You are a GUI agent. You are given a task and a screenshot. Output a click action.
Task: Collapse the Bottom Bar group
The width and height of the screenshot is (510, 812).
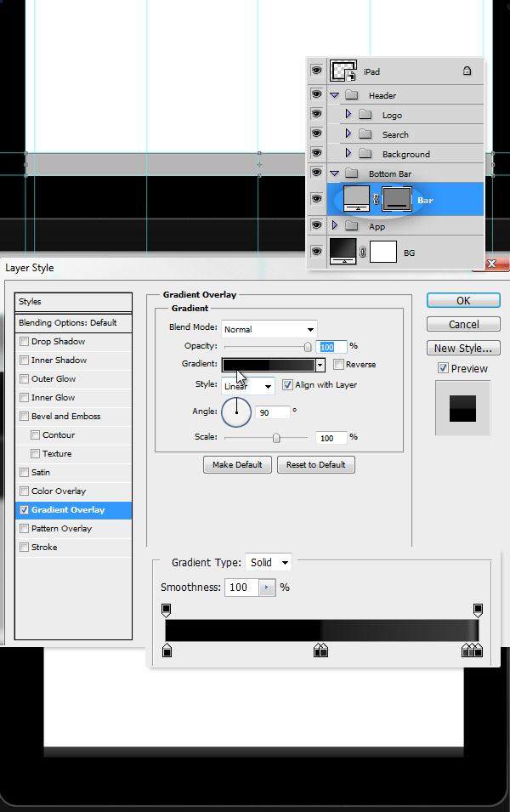(335, 173)
